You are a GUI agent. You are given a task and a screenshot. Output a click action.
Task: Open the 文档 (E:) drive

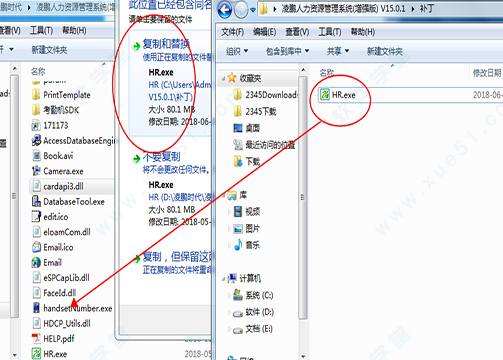[253, 329]
